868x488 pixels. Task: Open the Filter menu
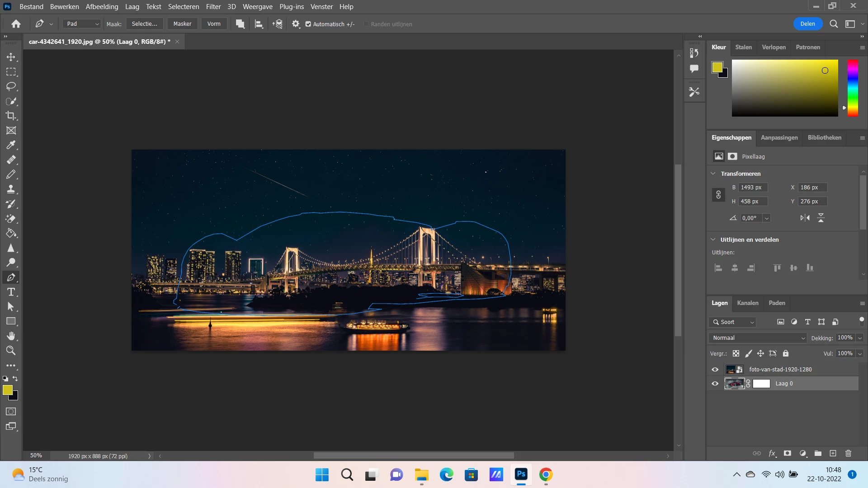[213, 7]
